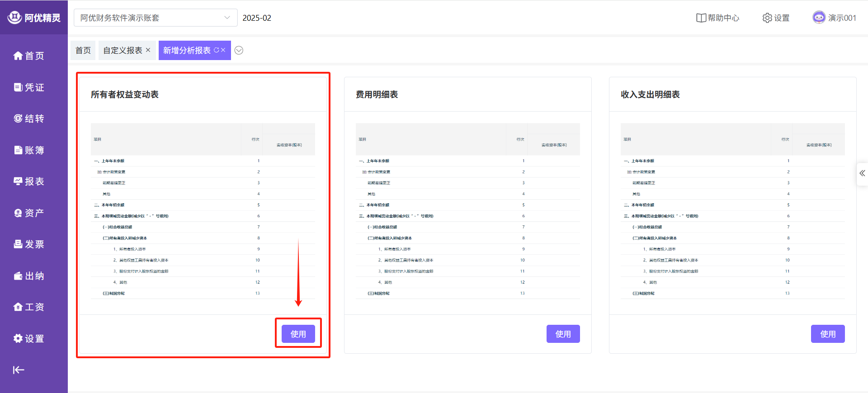Go to 结转 carry-forward section
The width and height of the screenshot is (868, 393).
click(x=29, y=119)
